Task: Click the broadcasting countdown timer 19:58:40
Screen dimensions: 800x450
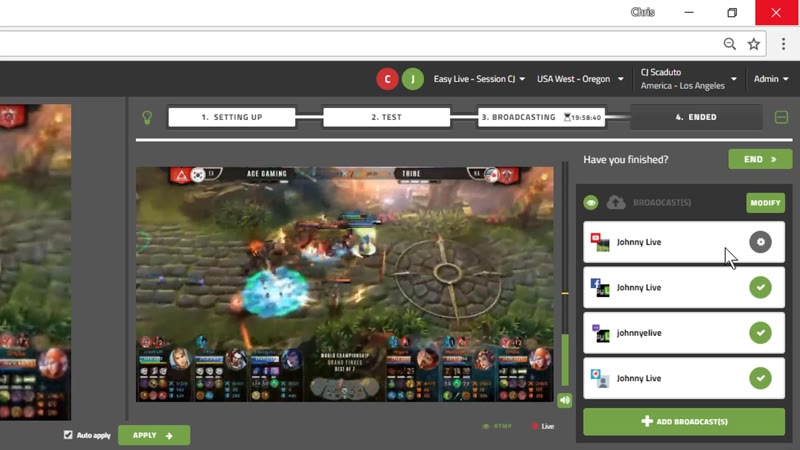Action: pyautogui.click(x=582, y=117)
